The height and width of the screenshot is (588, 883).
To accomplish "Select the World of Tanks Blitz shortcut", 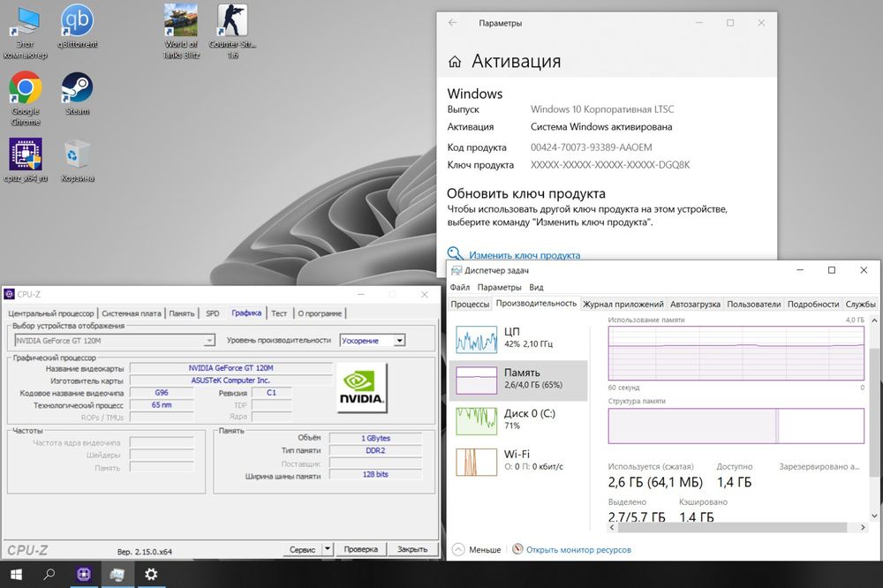I will (x=181, y=32).
